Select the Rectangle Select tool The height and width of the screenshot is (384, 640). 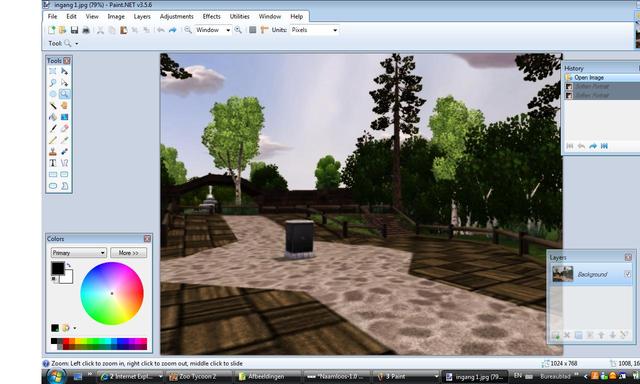click(x=53, y=71)
